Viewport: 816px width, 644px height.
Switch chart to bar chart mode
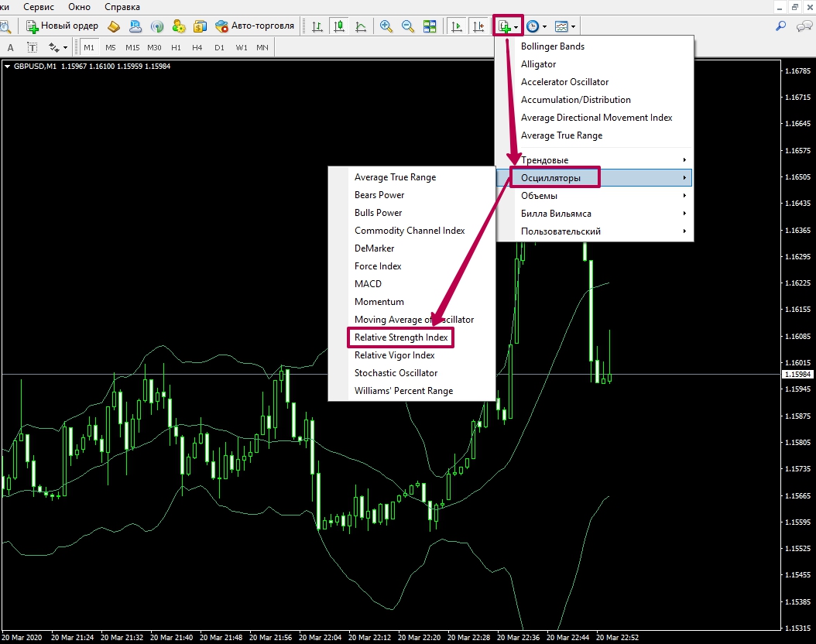[x=317, y=26]
